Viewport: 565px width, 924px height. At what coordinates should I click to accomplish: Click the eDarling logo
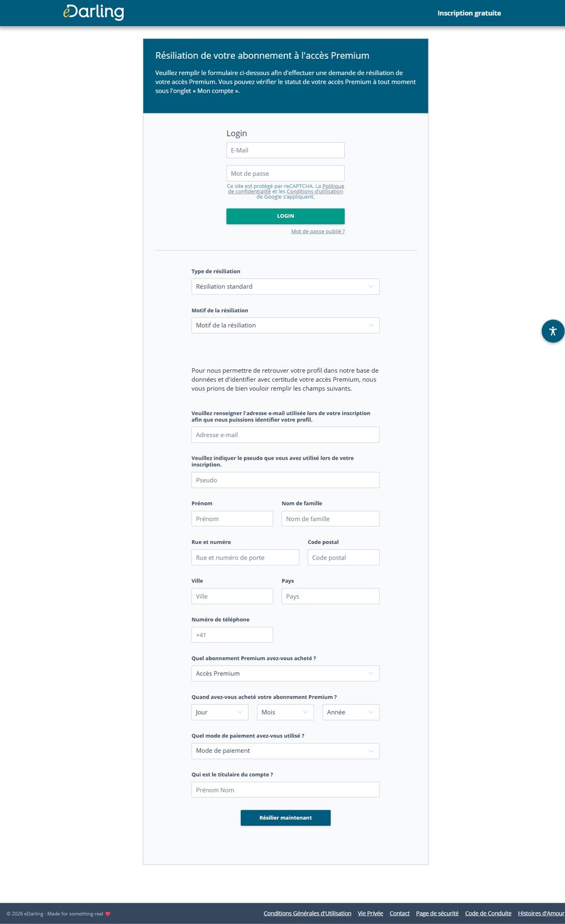[93, 12]
